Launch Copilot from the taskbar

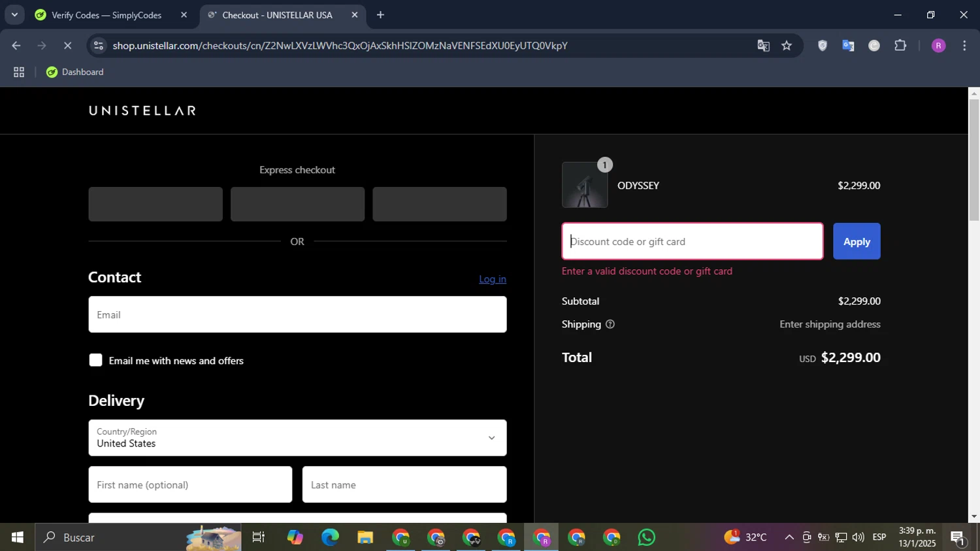click(295, 537)
